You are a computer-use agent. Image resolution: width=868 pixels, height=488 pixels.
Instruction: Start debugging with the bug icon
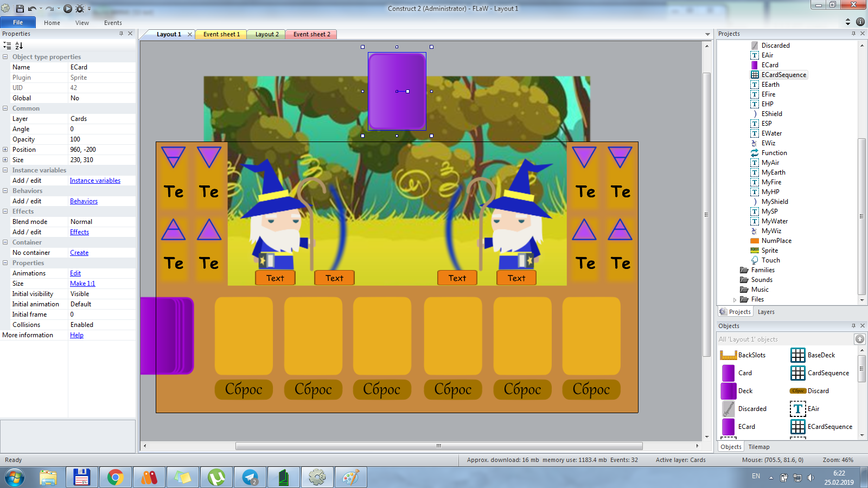tap(80, 9)
